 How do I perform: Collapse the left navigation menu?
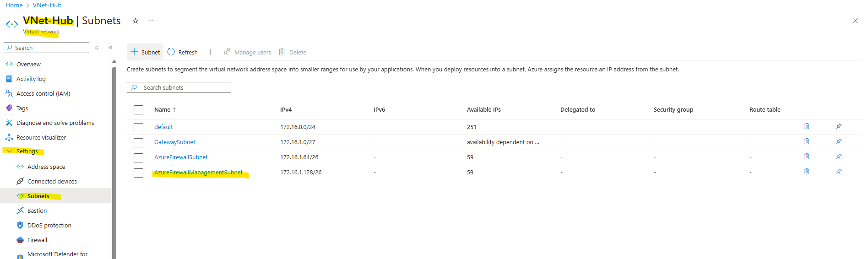coord(110,48)
